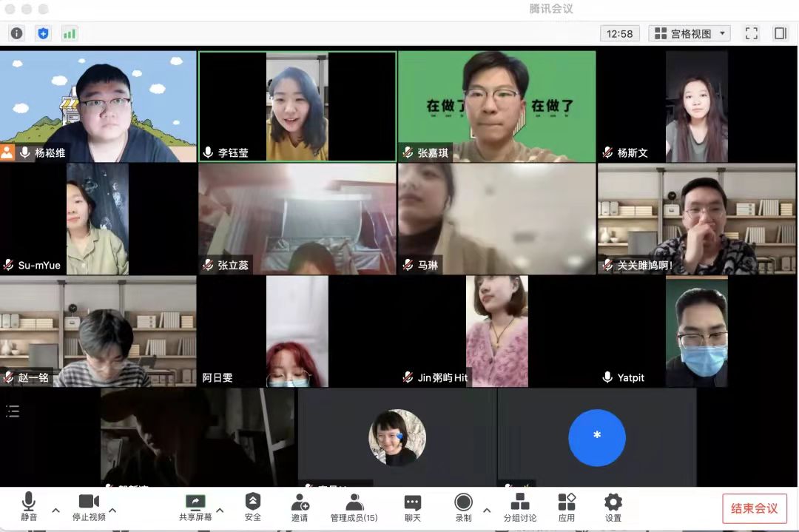Open 应用 apps panel

567,508
